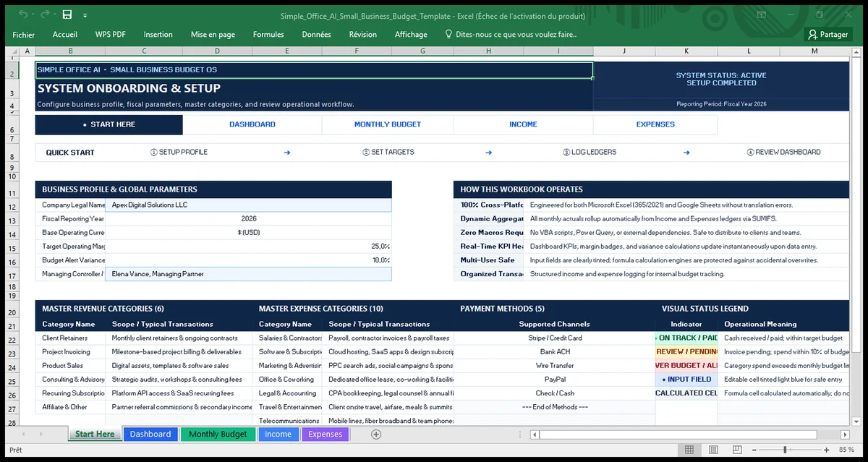Image resolution: width=868 pixels, height=462 pixels.
Task: Open the Redo history dropdown arrow
Action: pyautogui.click(x=54, y=15)
